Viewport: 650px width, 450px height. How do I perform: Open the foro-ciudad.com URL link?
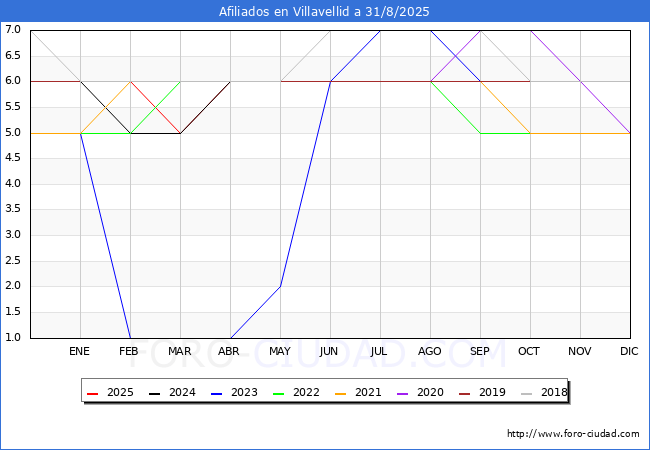point(573,434)
